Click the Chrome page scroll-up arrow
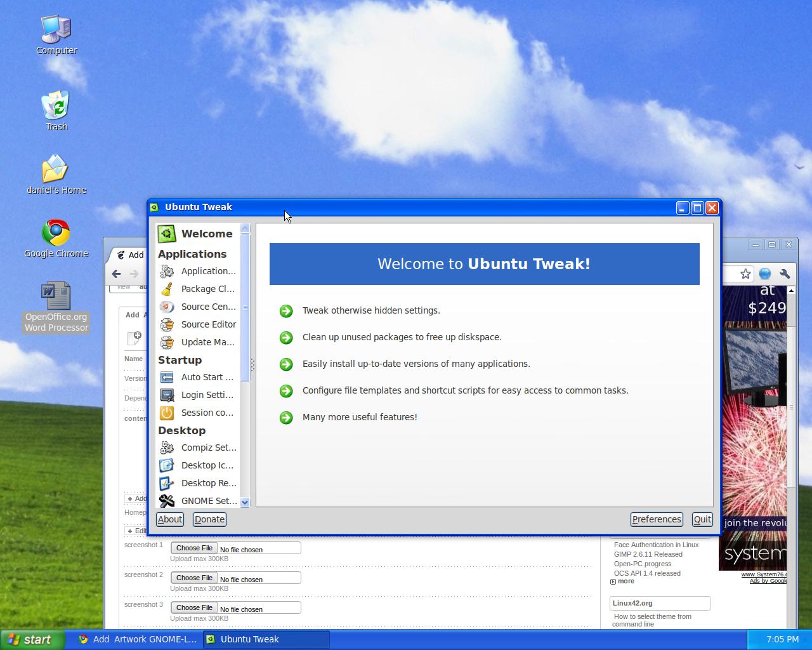 pos(791,290)
